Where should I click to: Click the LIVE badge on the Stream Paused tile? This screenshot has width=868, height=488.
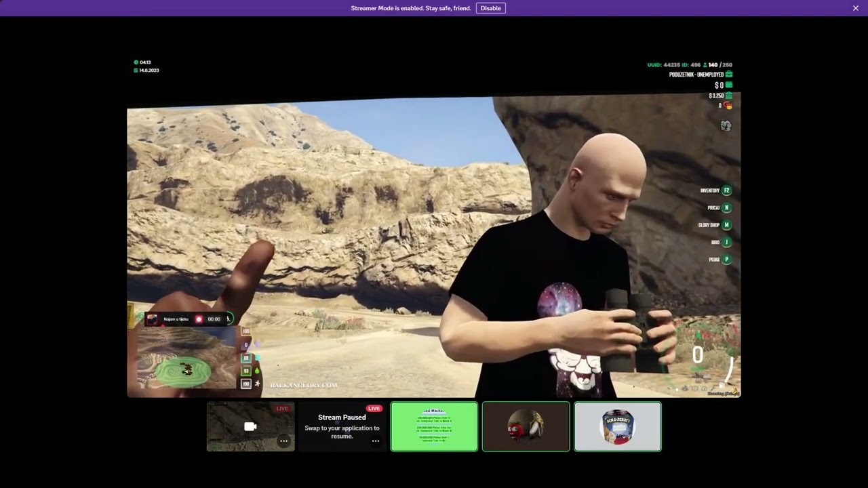(374, 409)
